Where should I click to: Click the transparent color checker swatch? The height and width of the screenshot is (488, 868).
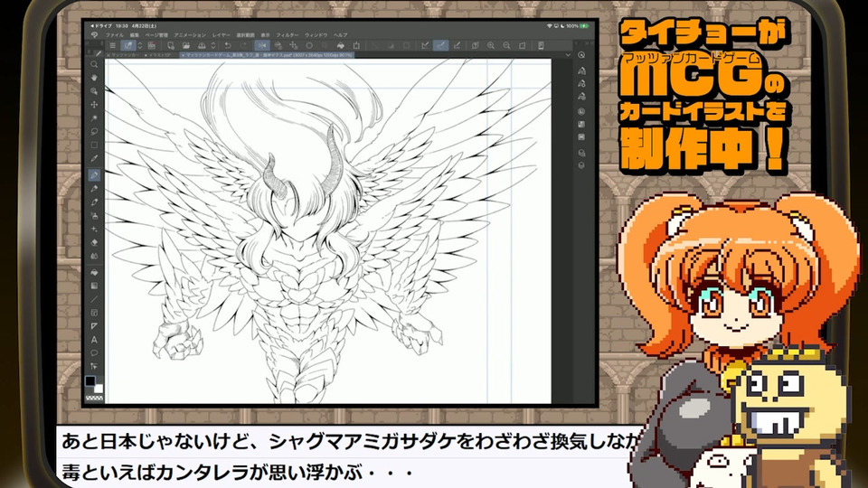click(95, 398)
